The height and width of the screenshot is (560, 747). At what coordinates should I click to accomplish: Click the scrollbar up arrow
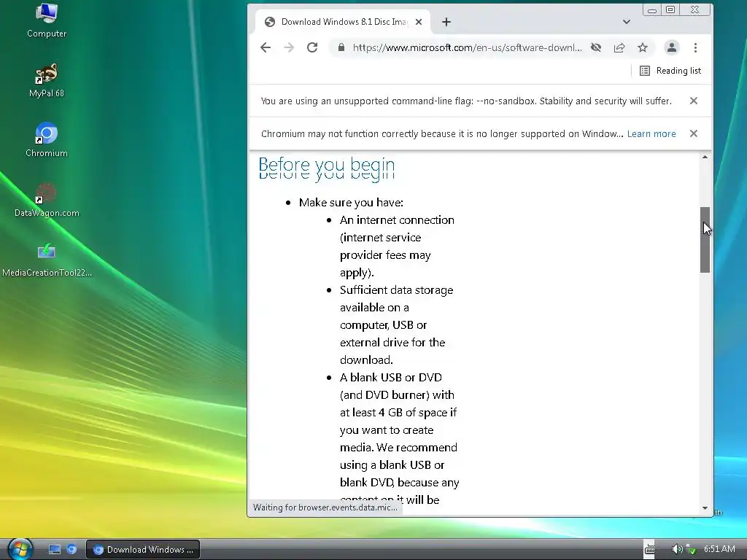pyautogui.click(x=705, y=157)
